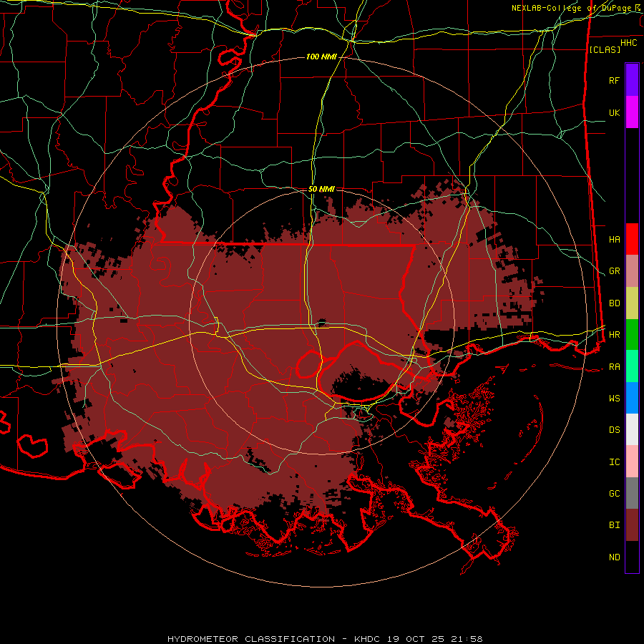Viewport: 644px width, 644px height.
Task: Click the 21:58 timestamp in caption
Action: (x=468, y=639)
